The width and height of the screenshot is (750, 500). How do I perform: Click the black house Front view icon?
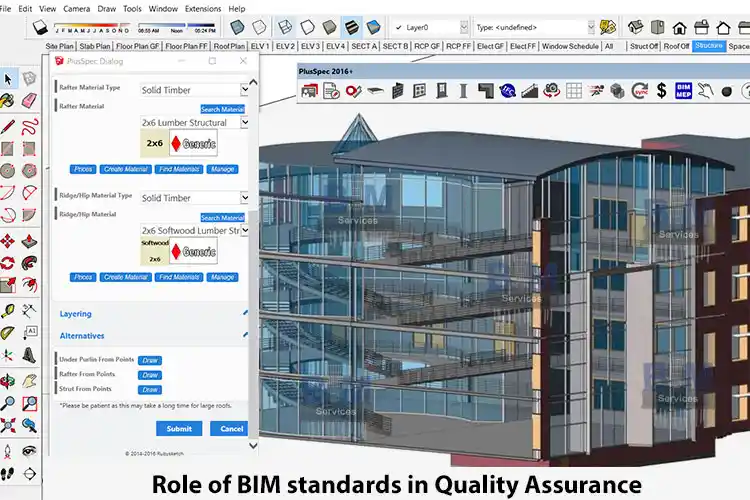tap(679, 28)
